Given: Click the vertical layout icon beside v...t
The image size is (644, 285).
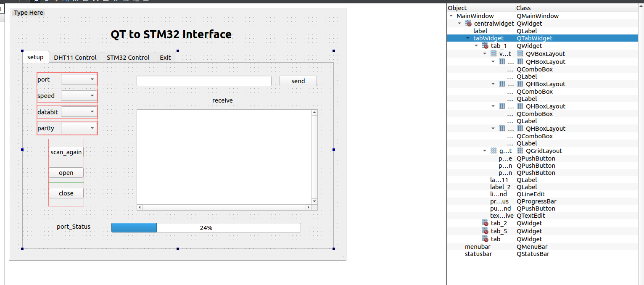Looking at the screenshot, I should click(x=493, y=54).
